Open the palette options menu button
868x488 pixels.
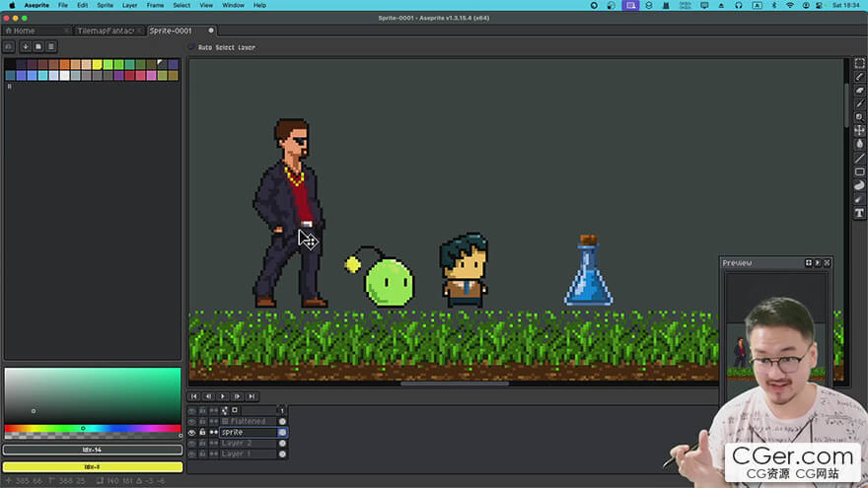pyautogui.click(x=51, y=46)
